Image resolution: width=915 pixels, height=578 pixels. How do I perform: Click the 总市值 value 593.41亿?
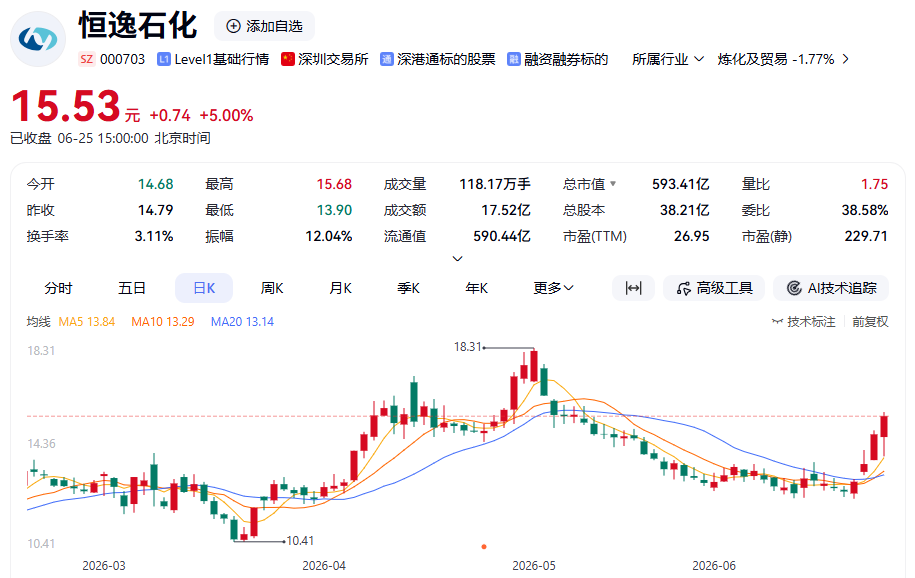click(x=680, y=184)
